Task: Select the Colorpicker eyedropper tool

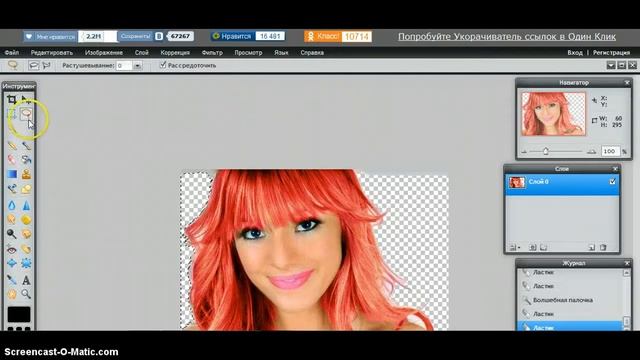Action: [12, 280]
